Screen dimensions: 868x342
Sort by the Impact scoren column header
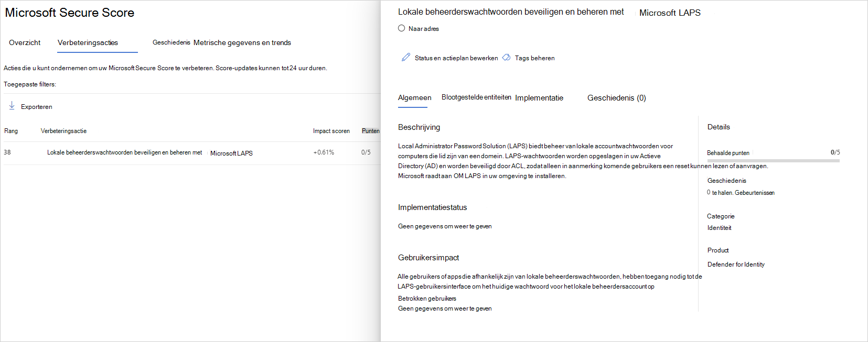331,131
